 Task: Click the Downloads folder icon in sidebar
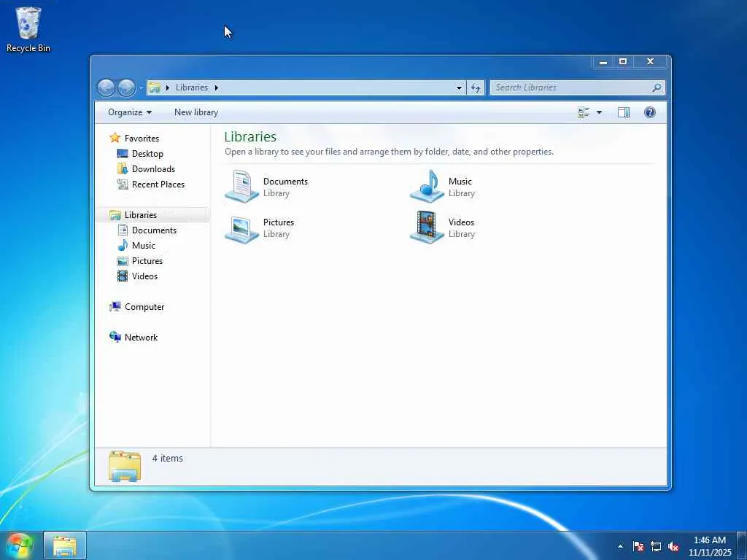pyautogui.click(x=123, y=168)
